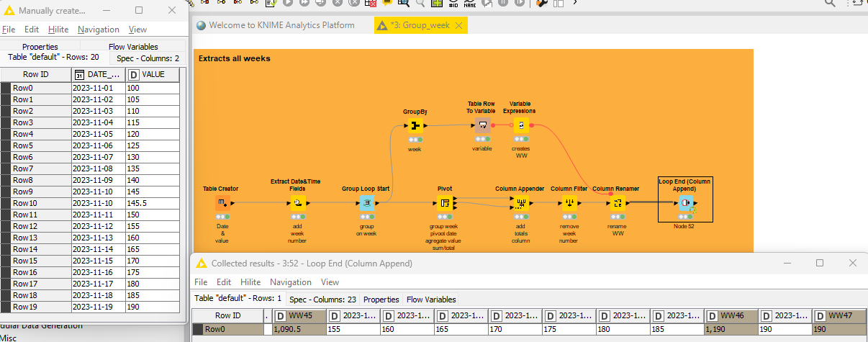This screenshot has width=868, height=342.
Task: Select the Column Renamer node
Action: tap(617, 203)
